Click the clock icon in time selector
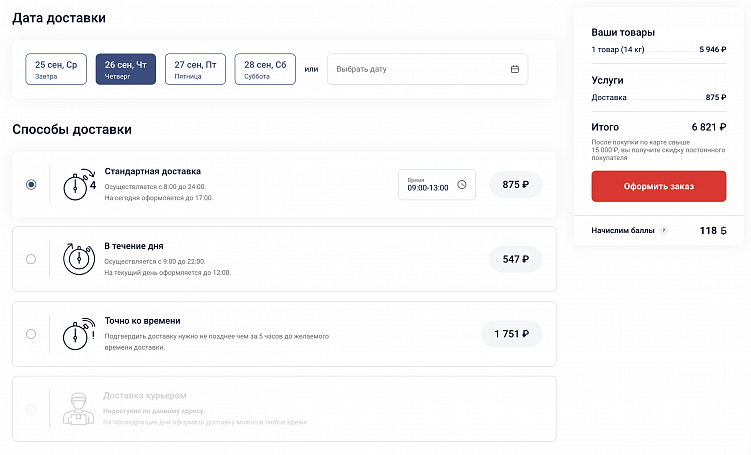 pos(462,184)
